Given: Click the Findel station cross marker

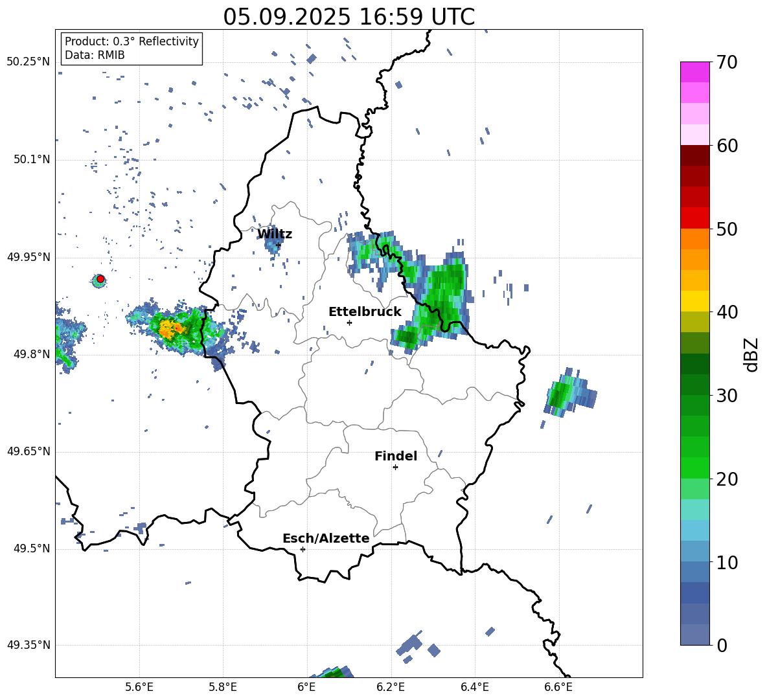Looking at the screenshot, I should tap(395, 468).
